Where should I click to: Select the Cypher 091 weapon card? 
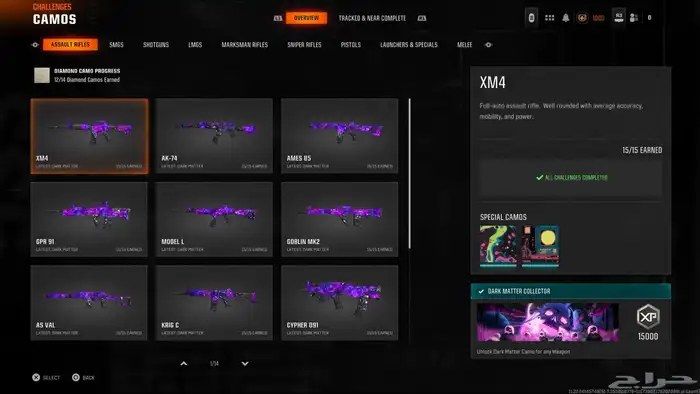340,303
